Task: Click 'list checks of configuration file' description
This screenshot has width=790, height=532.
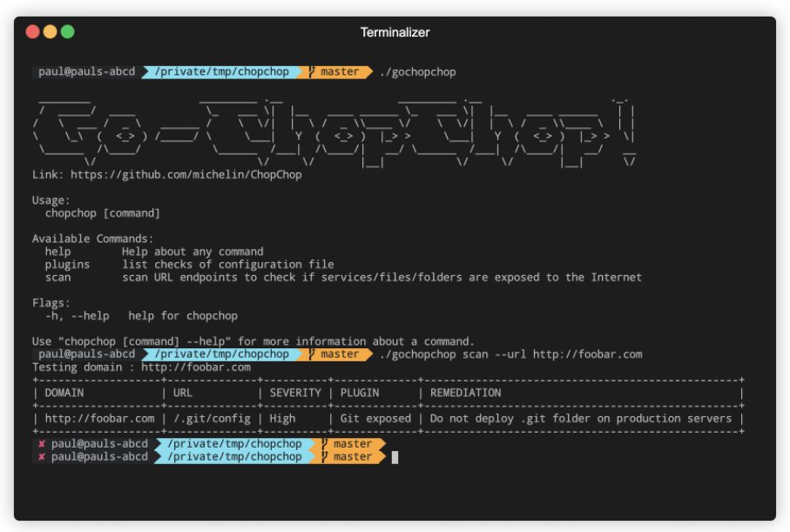Action: [227, 265]
